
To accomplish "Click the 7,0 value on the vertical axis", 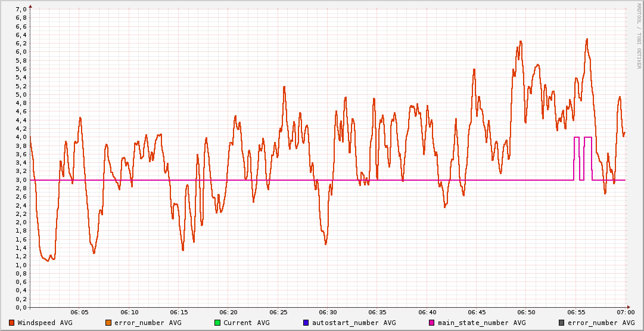I will 20,9.
